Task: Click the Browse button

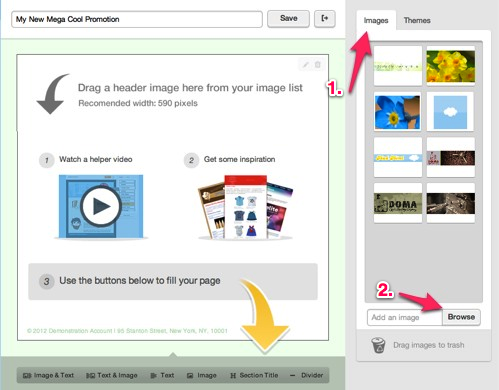Action: pyautogui.click(x=461, y=317)
